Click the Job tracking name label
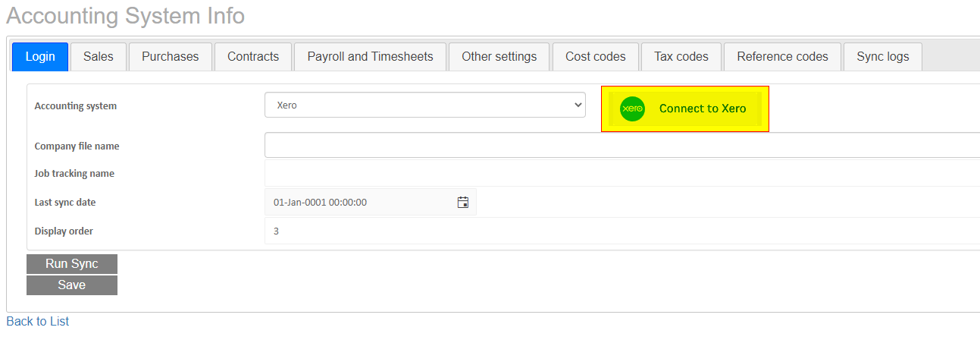 (74, 174)
